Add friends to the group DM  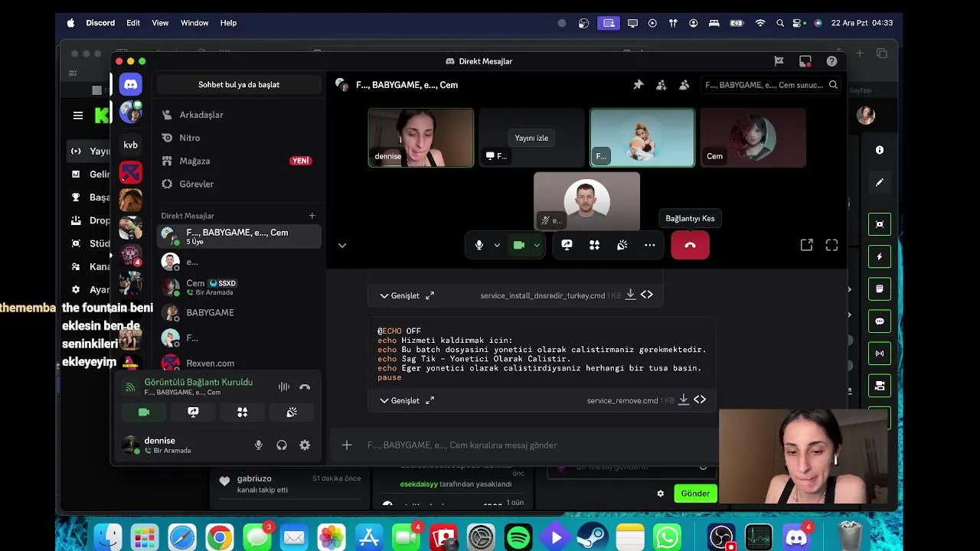(x=661, y=85)
